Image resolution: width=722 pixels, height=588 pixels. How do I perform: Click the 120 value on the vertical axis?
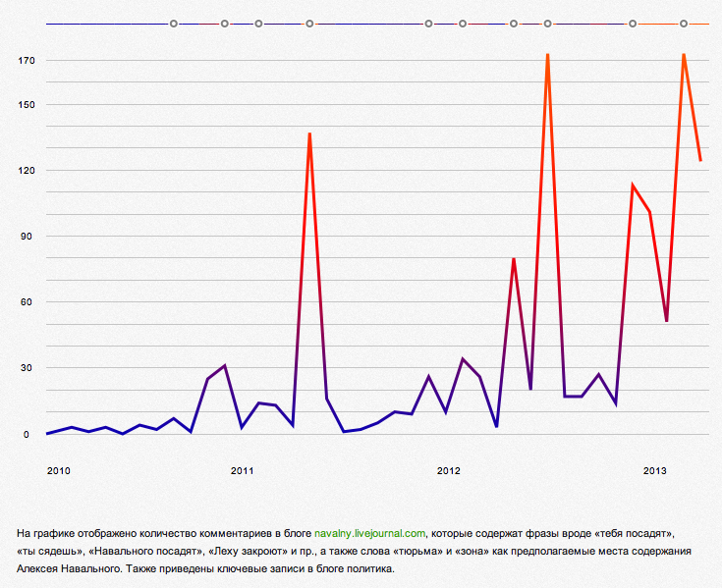coord(27,170)
